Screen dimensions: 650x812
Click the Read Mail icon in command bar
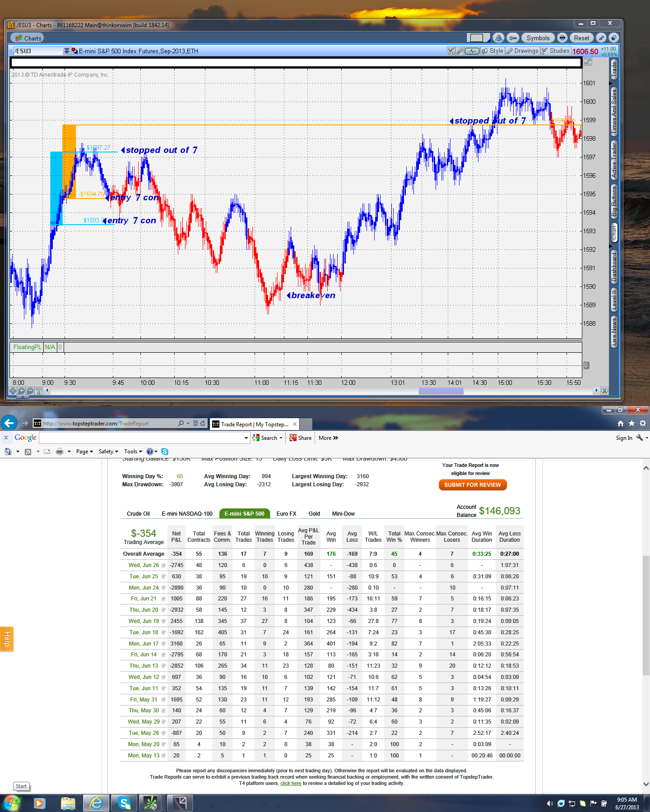(47, 452)
